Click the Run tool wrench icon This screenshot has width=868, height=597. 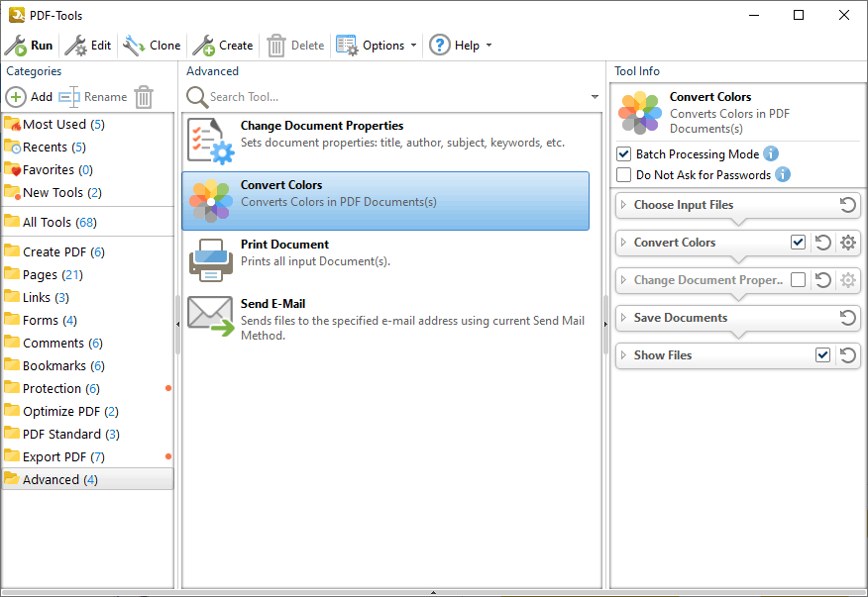16,46
